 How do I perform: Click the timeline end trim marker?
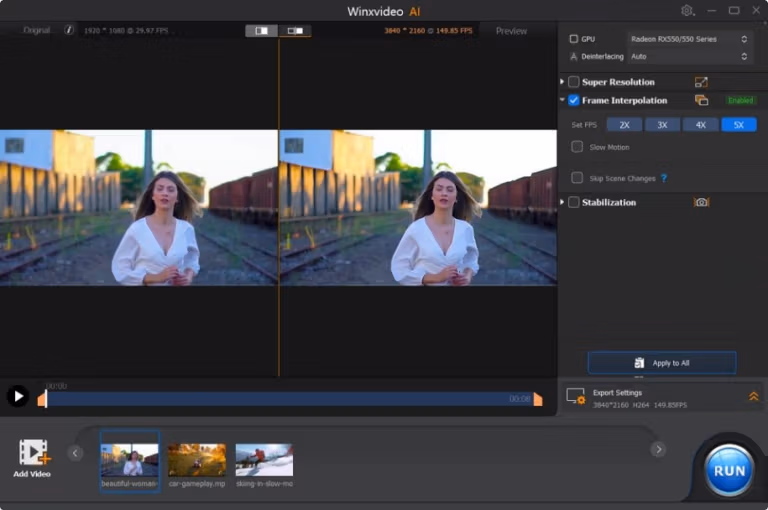pyautogui.click(x=538, y=399)
